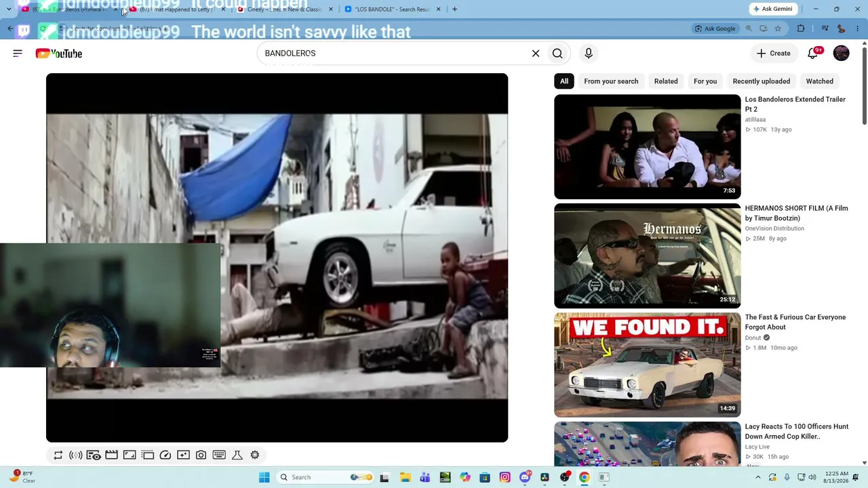This screenshot has width=868, height=488.
Task: Click the eye-with-panel icon under the video
Action: pos(94,455)
